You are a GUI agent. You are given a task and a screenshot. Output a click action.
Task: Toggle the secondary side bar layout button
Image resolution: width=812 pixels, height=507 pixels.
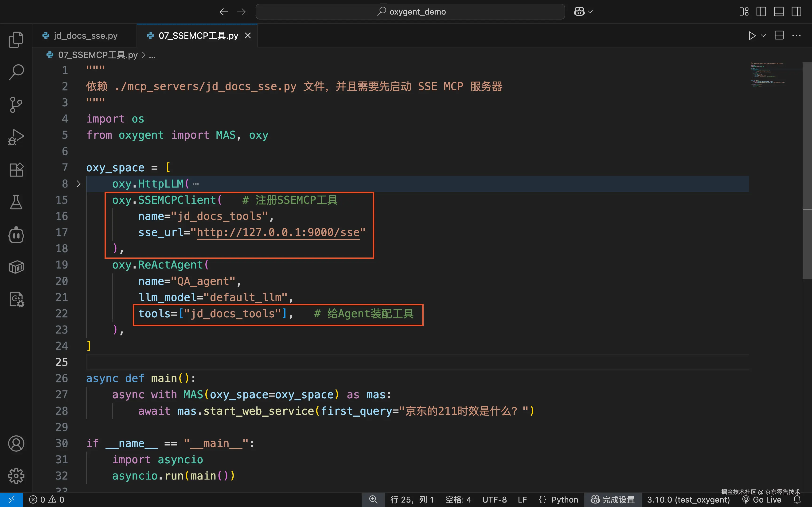coord(796,12)
